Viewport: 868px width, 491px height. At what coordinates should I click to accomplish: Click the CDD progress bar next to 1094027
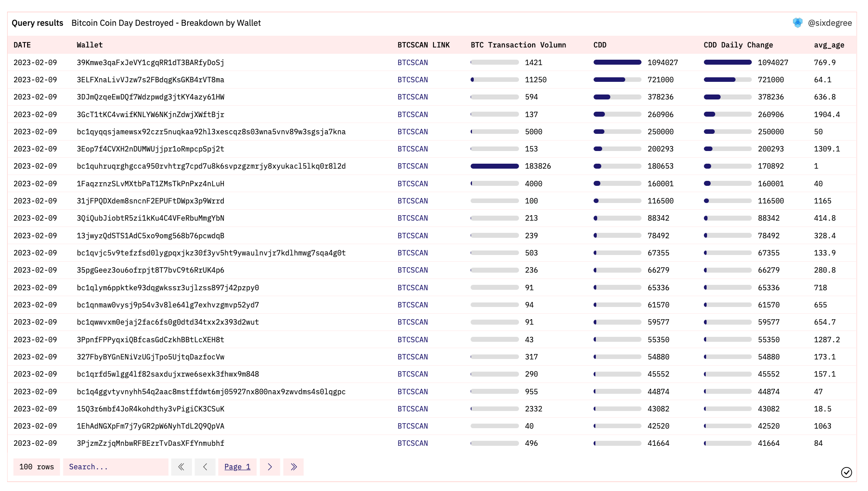click(x=617, y=62)
